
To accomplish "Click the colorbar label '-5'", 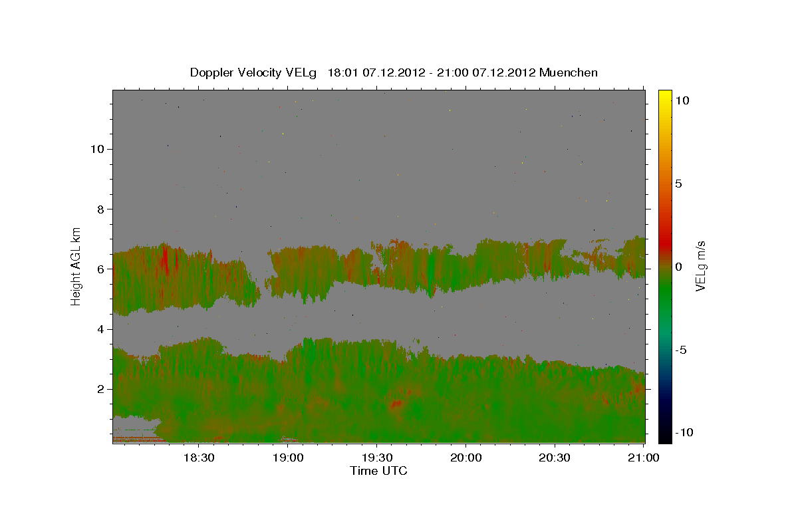I will tap(680, 350).
